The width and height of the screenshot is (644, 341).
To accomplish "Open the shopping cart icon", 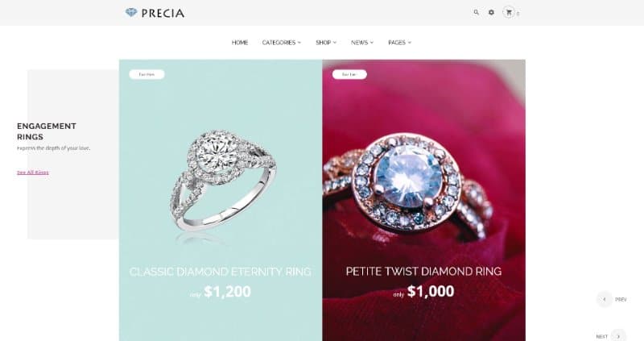I will (x=509, y=12).
